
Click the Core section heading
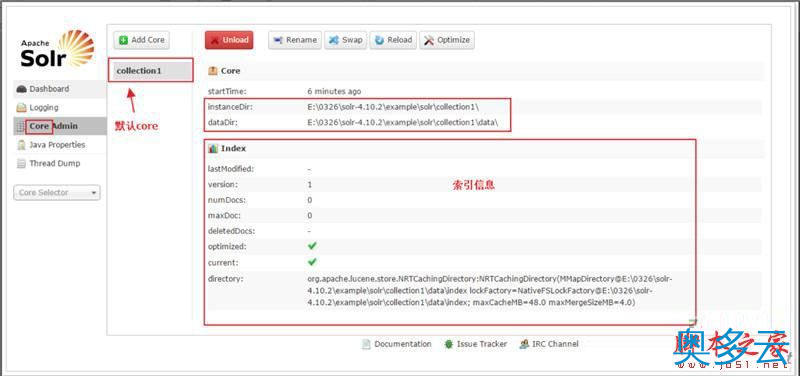(231, 71)
